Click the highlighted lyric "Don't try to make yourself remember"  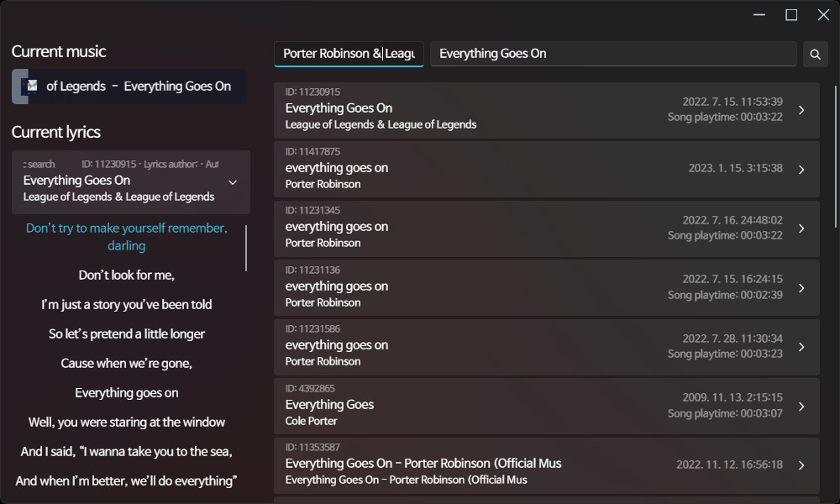coord(127,237)
